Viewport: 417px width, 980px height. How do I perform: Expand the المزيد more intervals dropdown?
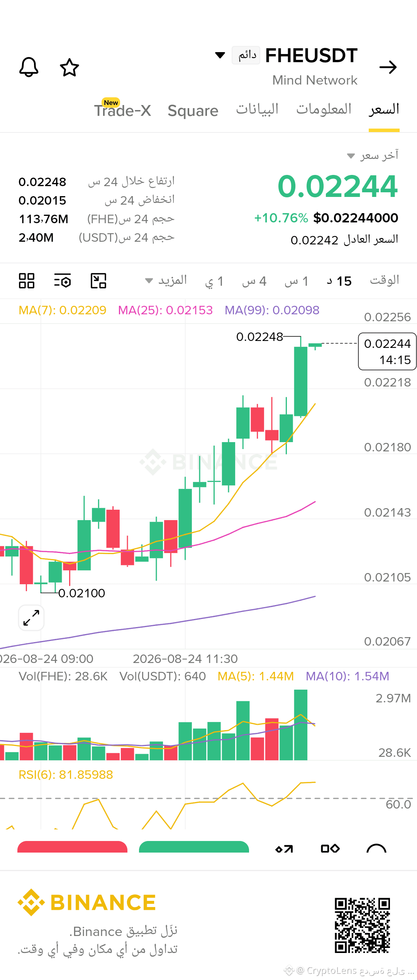click(x=166, y=280)
